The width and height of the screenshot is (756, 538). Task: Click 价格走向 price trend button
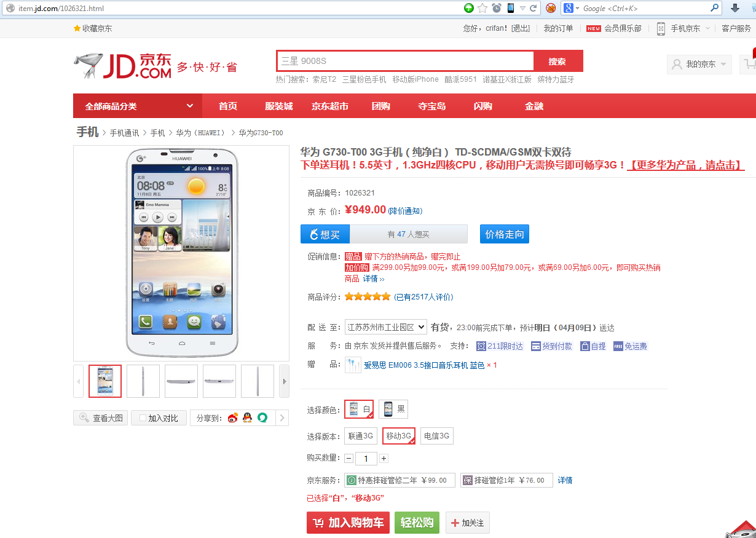(505, 234)
